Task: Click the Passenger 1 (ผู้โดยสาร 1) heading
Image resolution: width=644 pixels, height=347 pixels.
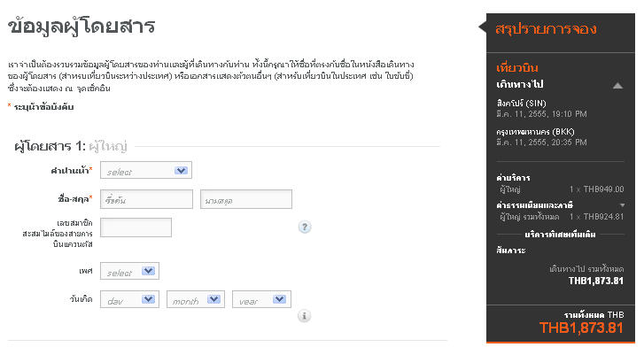Action: point(50,146)
